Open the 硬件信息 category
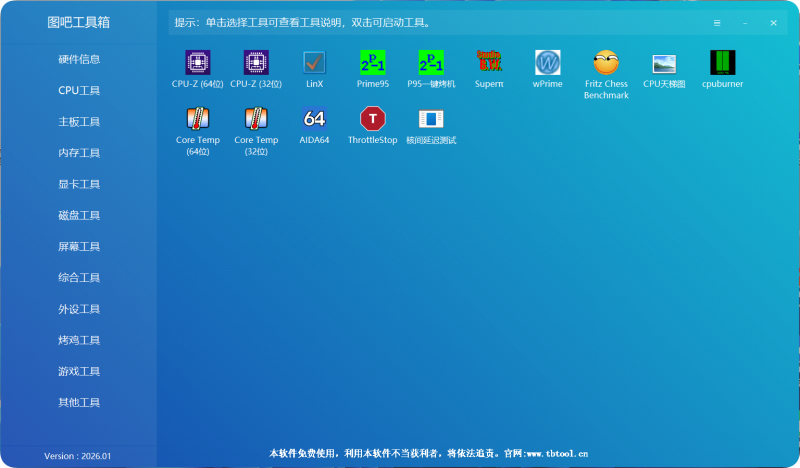 click(x=79, y=59)
